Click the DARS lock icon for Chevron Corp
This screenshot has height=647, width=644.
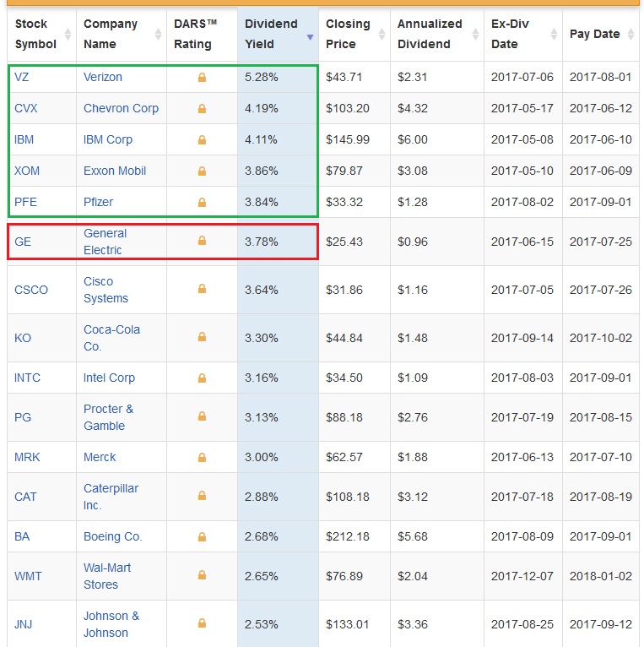[202, 109]
